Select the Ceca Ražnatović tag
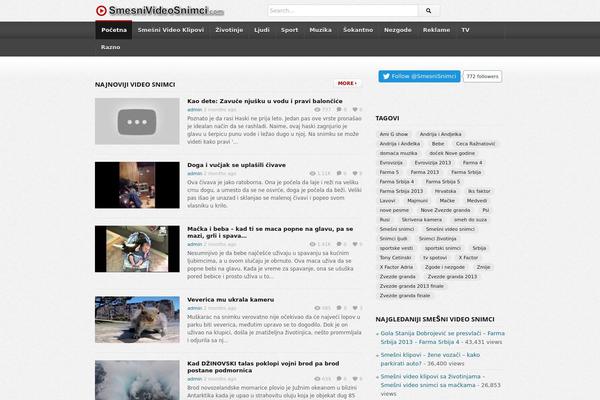600x400 pixels. (475, 144)
